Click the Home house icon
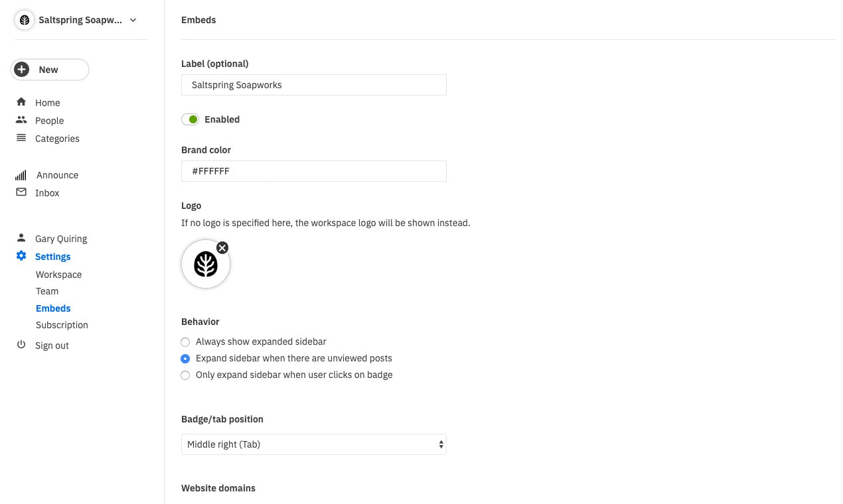843x504 pixels. coord(21,102)
